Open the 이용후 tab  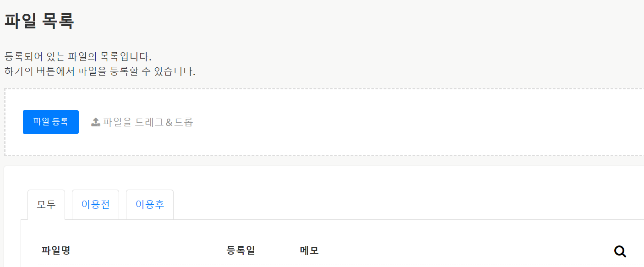pyautogui.click(x=150, y=205)
